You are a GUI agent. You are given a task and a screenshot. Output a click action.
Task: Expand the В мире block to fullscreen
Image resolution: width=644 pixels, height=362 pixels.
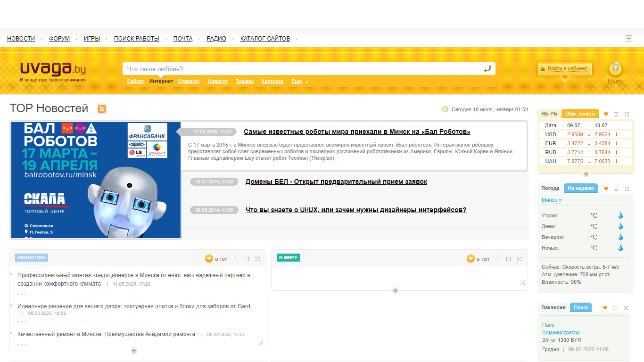click(519, 259)
